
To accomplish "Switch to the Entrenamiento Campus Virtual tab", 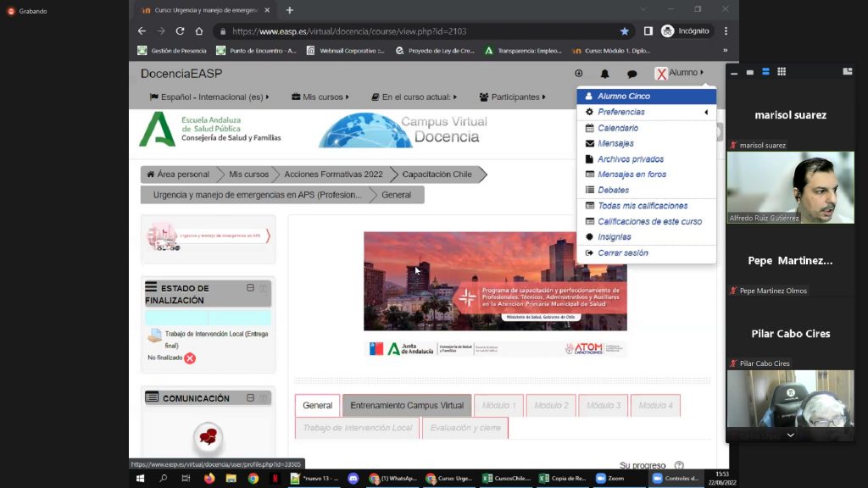I will pyautogui.click(x=407, y=406).
